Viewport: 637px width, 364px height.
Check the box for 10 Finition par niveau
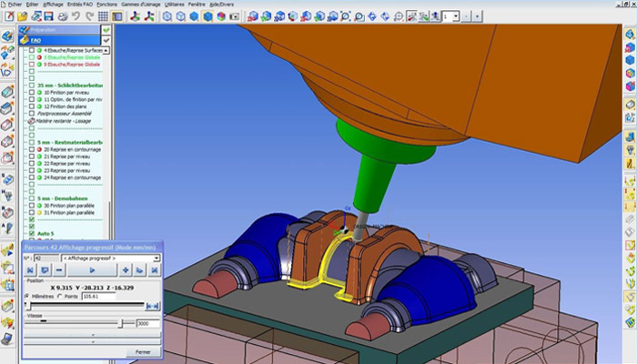[x=31, y=93]
